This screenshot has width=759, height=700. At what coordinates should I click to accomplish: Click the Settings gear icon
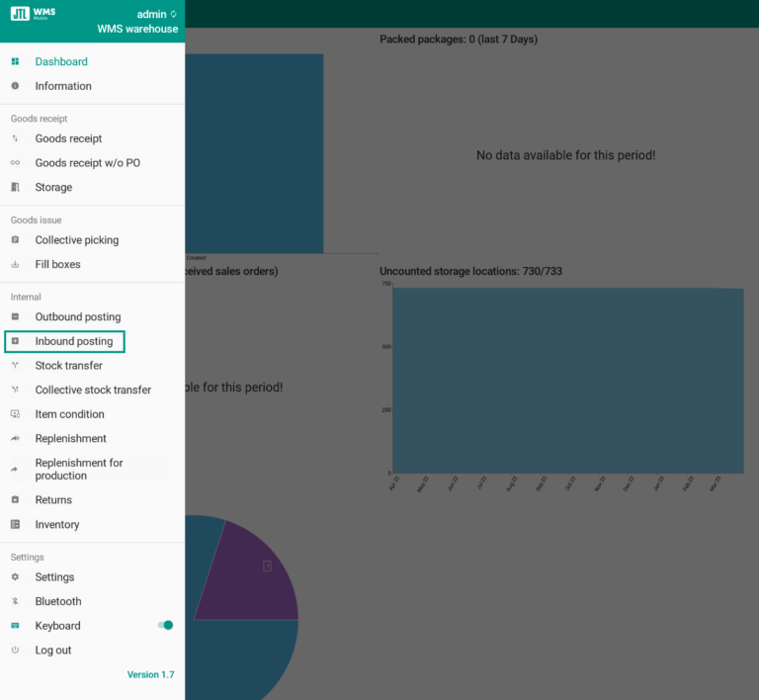coord(15,576)
